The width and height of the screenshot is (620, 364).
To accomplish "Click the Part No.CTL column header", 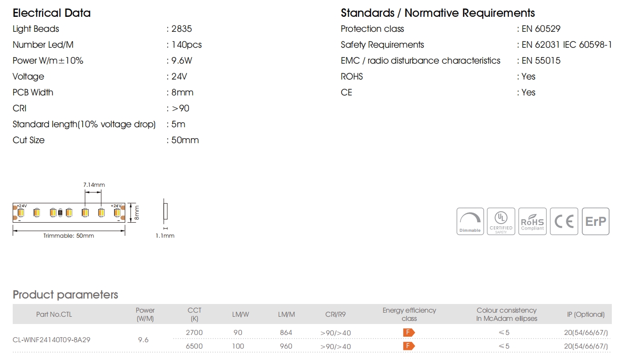I will [54, 314].
